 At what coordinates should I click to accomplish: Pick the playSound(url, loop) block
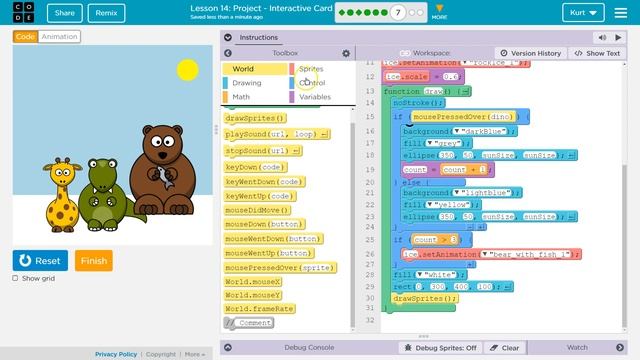277,134
